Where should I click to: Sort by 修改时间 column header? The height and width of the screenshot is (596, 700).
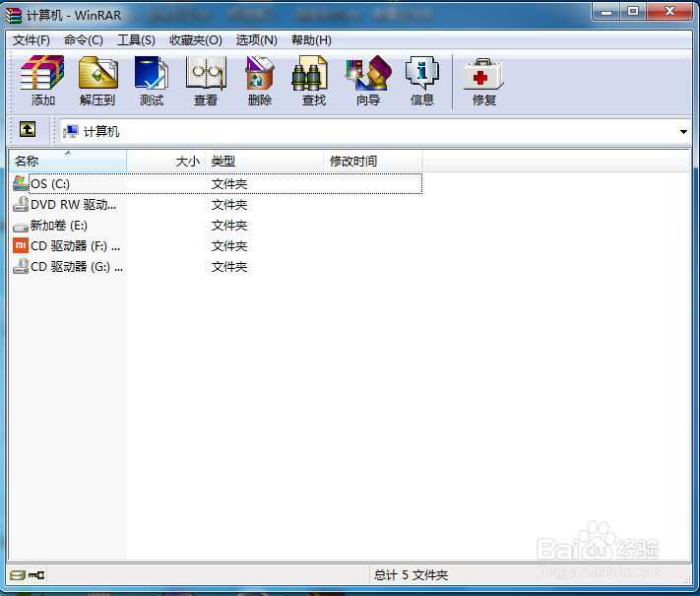click(373, 161)
